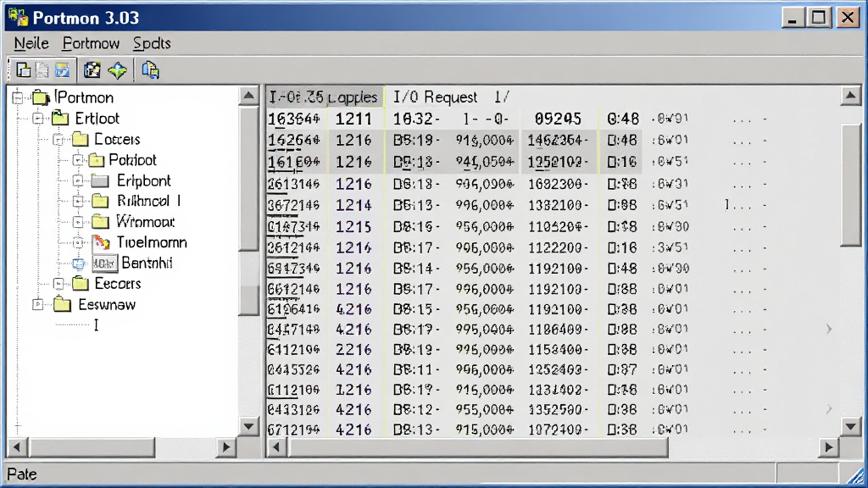Image resolution: width=868 pixels, height=488 pixels.
Task: Expand the Eecorrs tree node
Action: click(x=58, y=285)
